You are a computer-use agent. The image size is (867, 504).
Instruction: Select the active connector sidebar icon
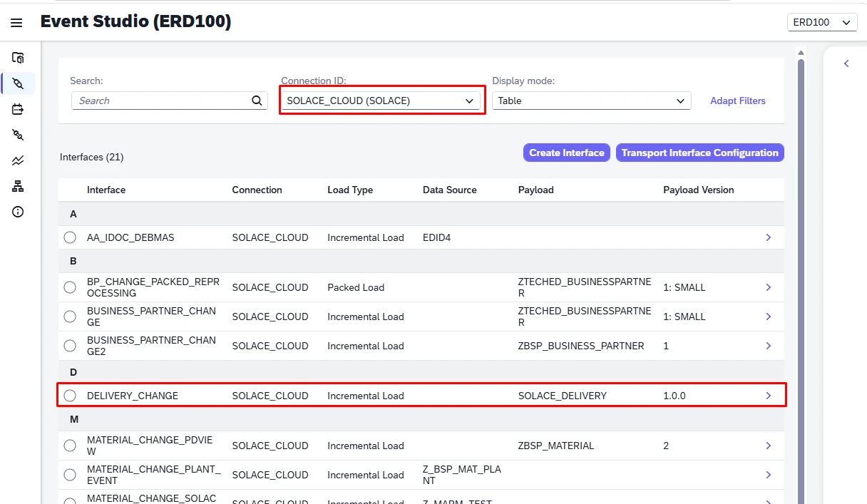click(18, 83)
